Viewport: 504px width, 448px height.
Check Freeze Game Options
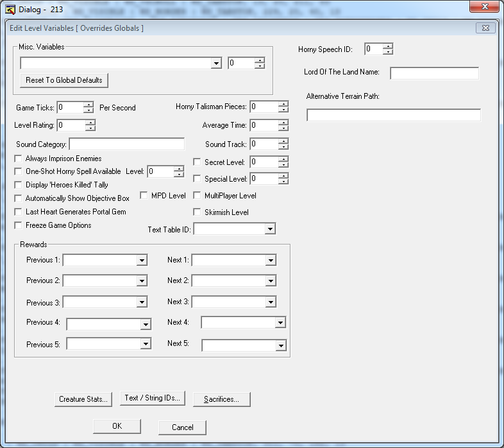(18, 226)
